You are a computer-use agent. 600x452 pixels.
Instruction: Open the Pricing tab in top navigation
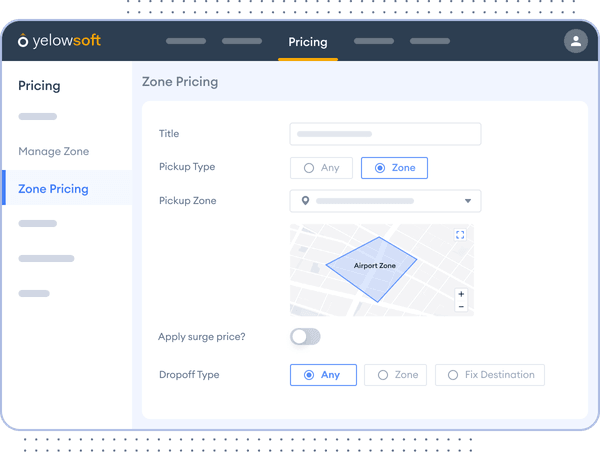point(307,42)
